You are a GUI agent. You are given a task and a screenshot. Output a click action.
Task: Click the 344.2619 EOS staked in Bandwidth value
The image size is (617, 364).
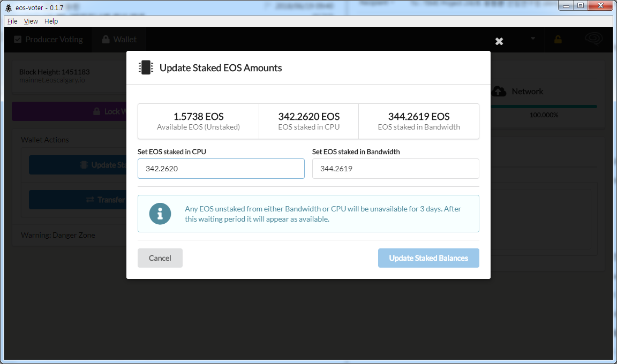419,117
